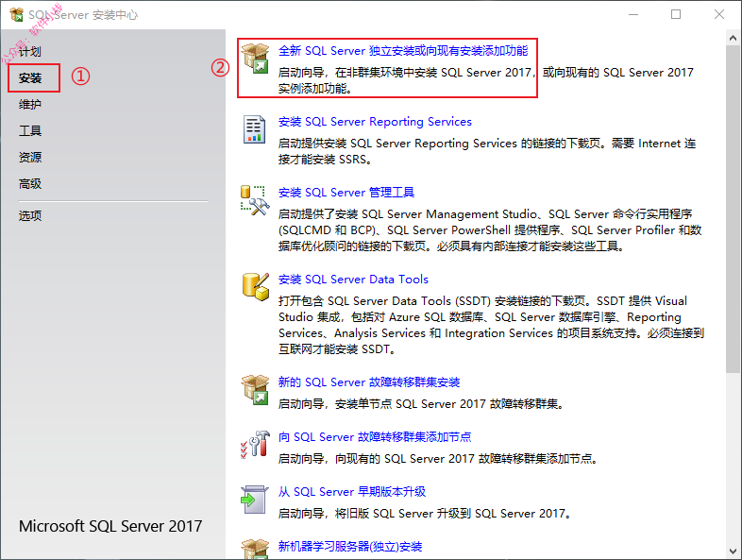This screenshot has height=560, width=742.
Task: Click description text 接才能安装 SSRS
Action: coord(324,160)
